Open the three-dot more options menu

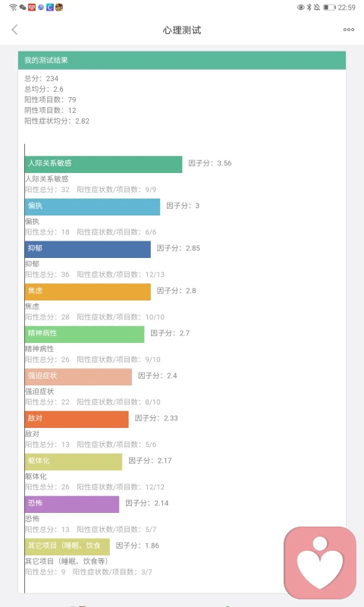pos(349,30)
